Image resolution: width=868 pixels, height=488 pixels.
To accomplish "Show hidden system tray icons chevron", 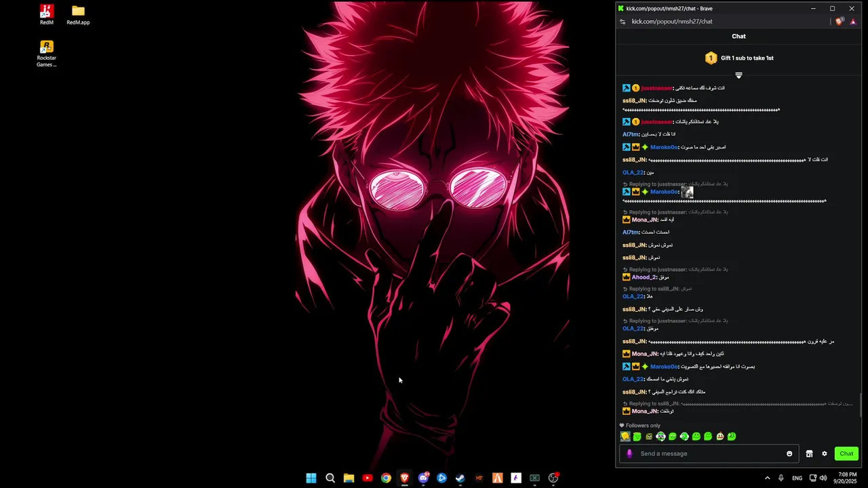I will click(768, 478).
